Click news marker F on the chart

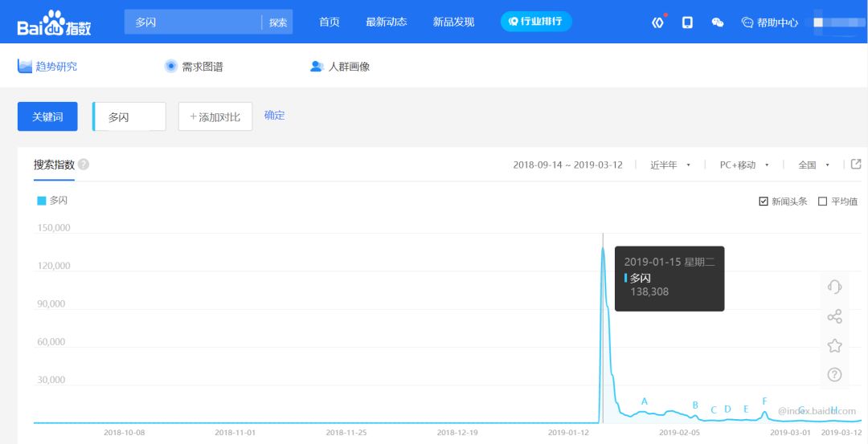(764, 401)
